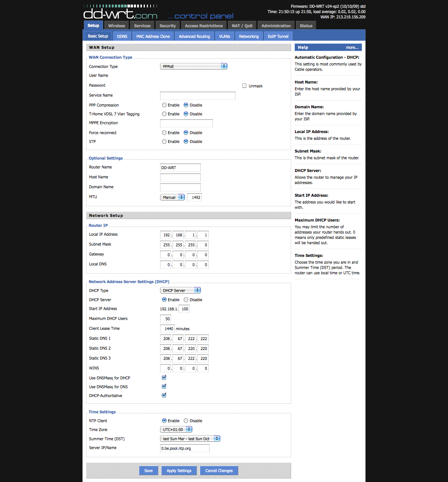Go to the DDNS sub-tab
This screenshot has width=448, height=482.
(122, 36)
